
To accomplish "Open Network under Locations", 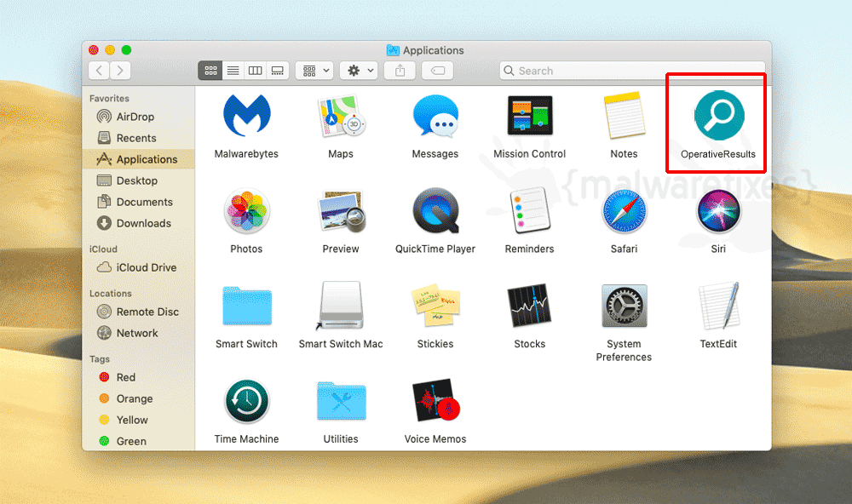I will coord(139,333).
